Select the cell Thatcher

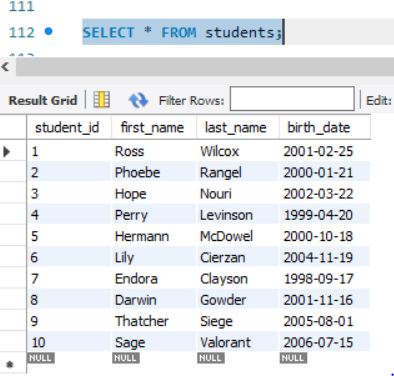tap(154, 321)
